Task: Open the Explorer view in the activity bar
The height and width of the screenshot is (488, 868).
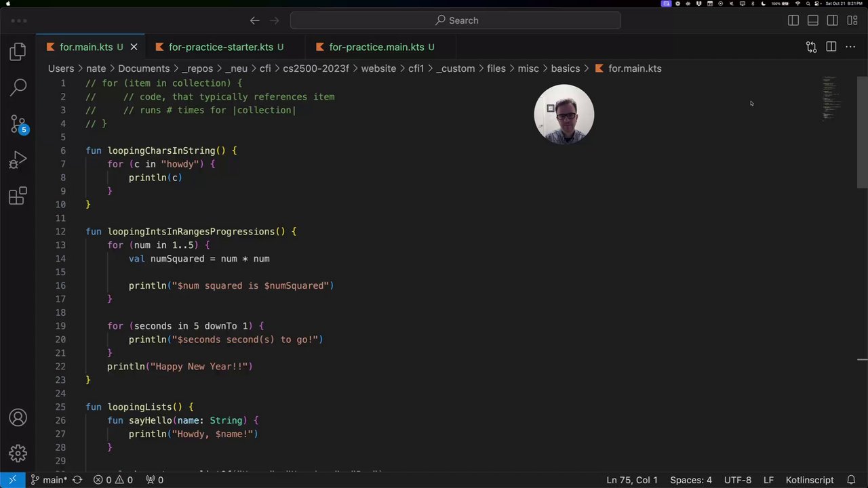Action: (x=18, y=52)
